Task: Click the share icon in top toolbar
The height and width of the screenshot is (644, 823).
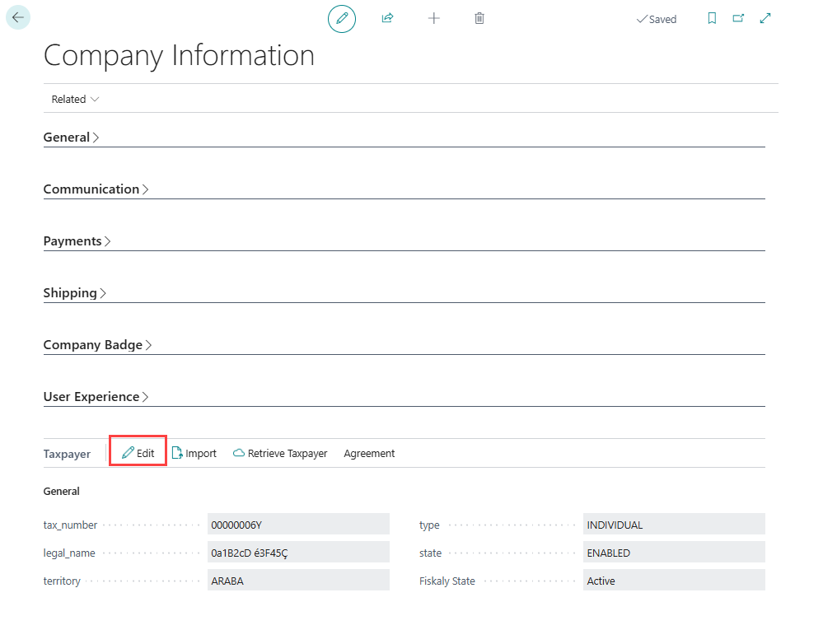Action: pos(387,18)
